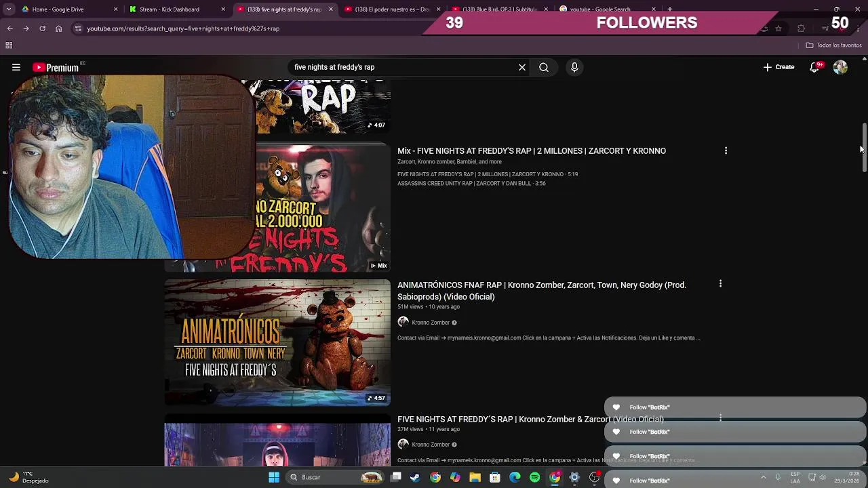Open the Create menu button
The image size is (868, 488).
778,67
